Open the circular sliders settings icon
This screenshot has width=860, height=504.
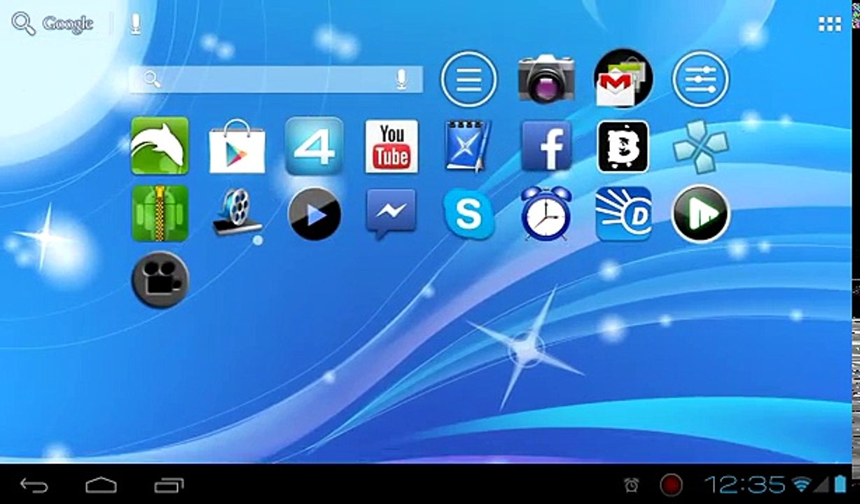point(700,78)
